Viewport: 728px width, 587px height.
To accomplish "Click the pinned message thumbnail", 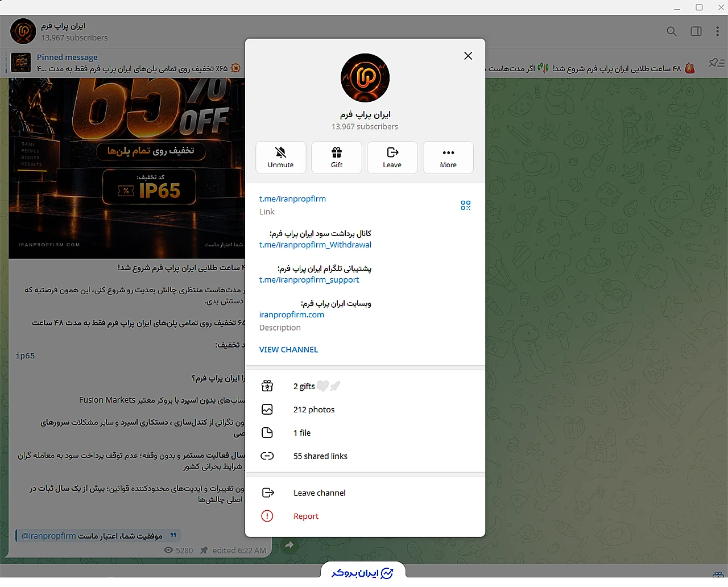I will tap(21, 63).
